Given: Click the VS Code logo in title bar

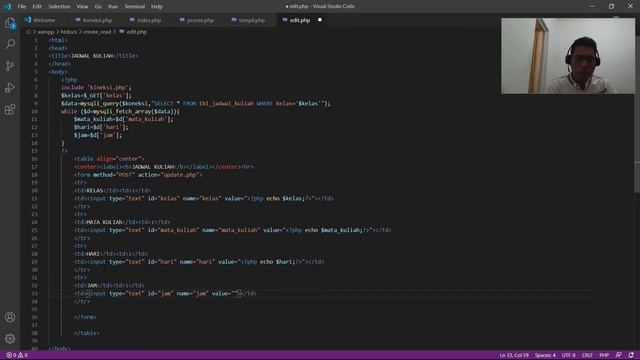Looking at the screenshot, I should click(x=7, y=6).
